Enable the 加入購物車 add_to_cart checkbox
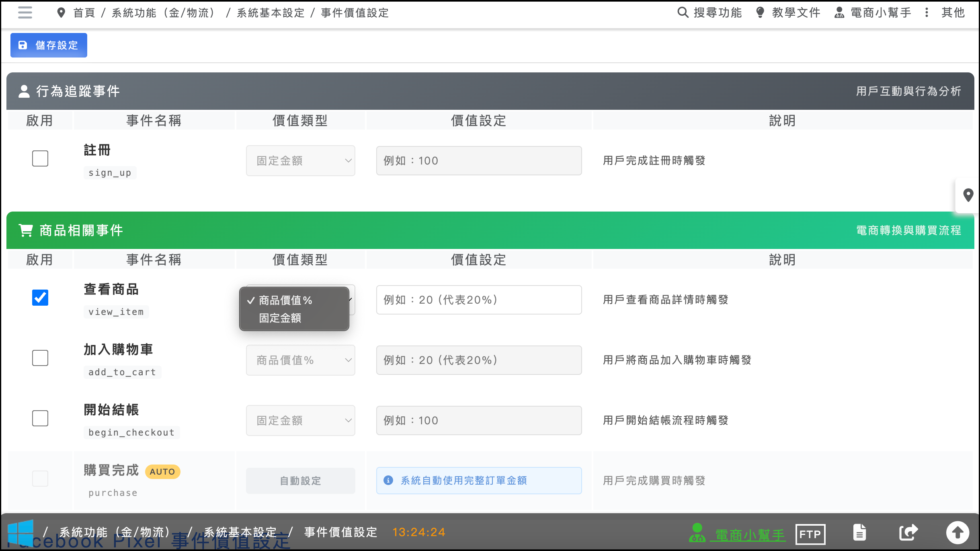Screen dimensions: 980x551 click(x=40, y=358)
